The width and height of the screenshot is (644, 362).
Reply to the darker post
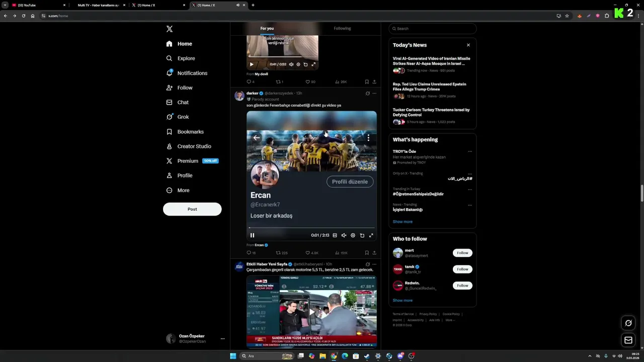(x=251, y=252)
